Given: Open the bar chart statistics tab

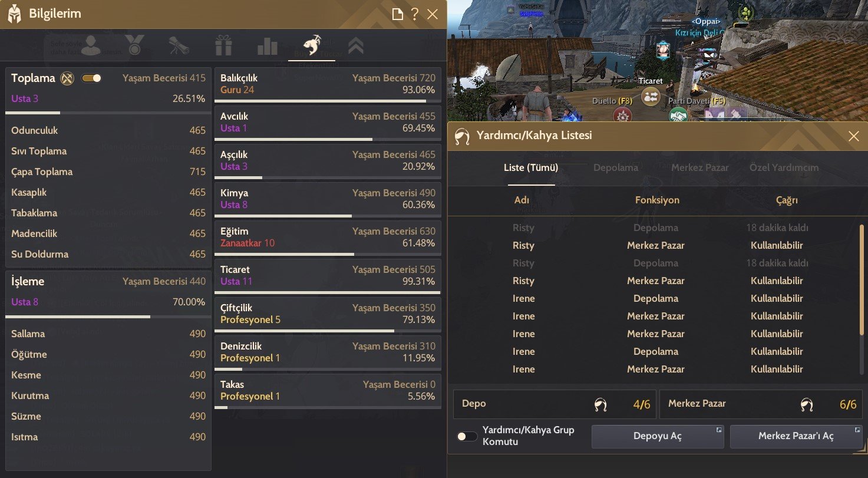Looking at the screenshot, I should click(268, 45).
